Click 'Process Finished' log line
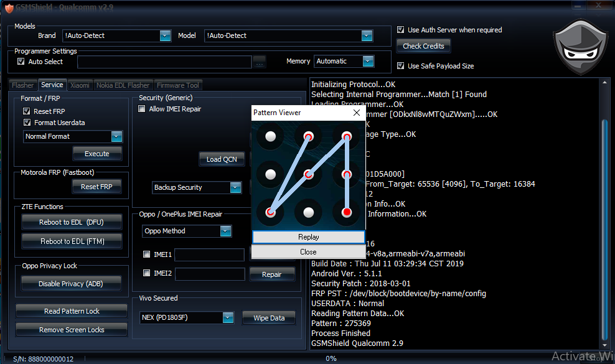This screenshot has width=615, height=364. pyautogui.click(x=340, y=334)
